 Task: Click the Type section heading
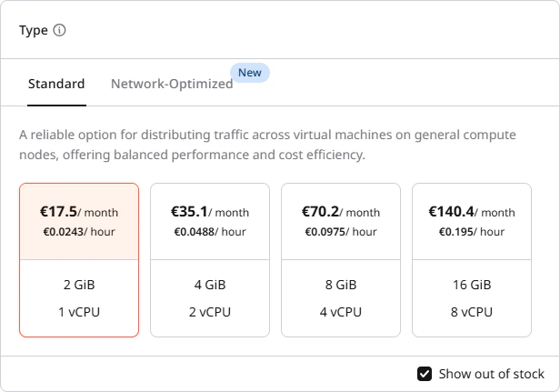click(34, 30)
